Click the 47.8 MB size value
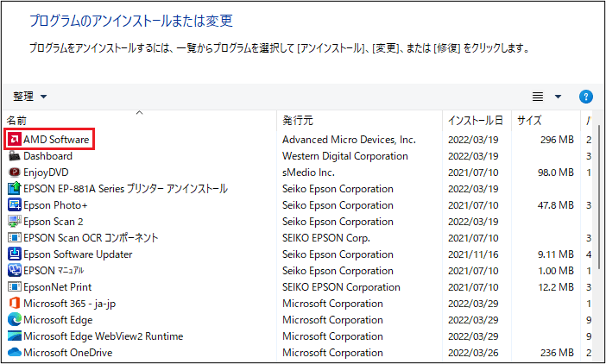 [556, 205]
